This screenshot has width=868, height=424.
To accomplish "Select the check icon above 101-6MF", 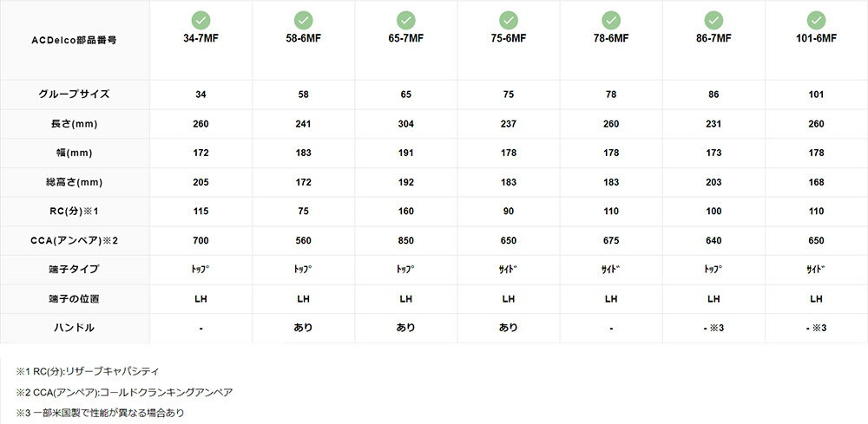I will (816, 19).
